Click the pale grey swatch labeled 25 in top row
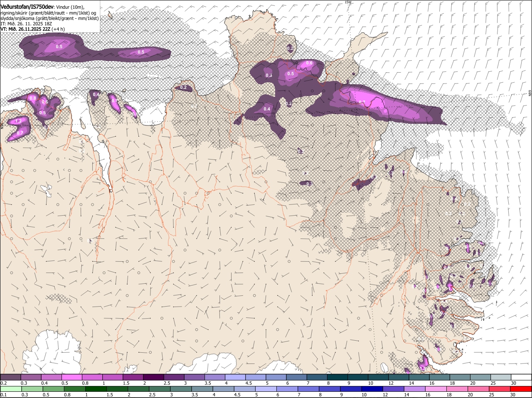Screen dimensions: 532x398 tap(501, 377)
